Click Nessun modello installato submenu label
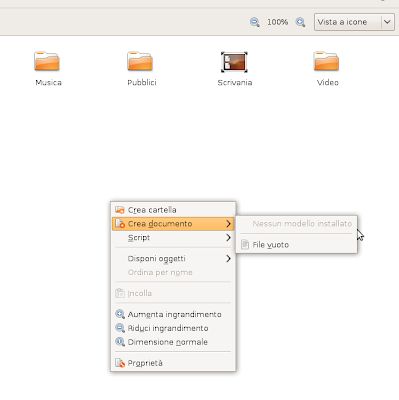The height and width of the screenshot is (400, 399). [302, 224]
